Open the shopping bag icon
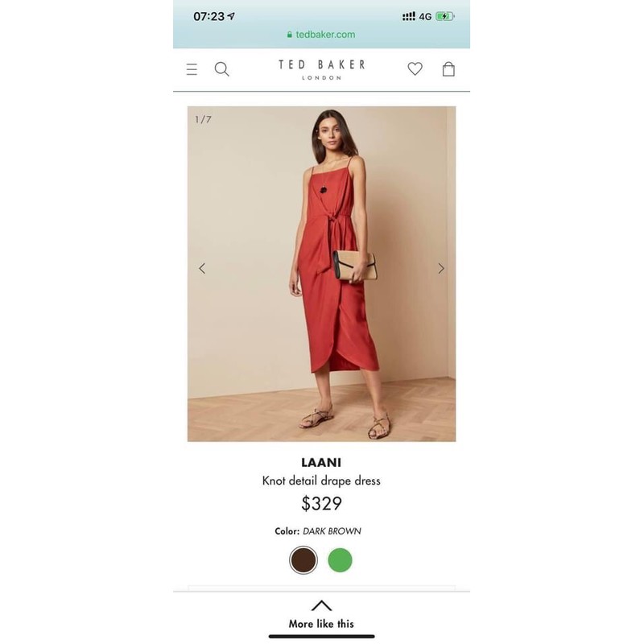 click(448, 68)
